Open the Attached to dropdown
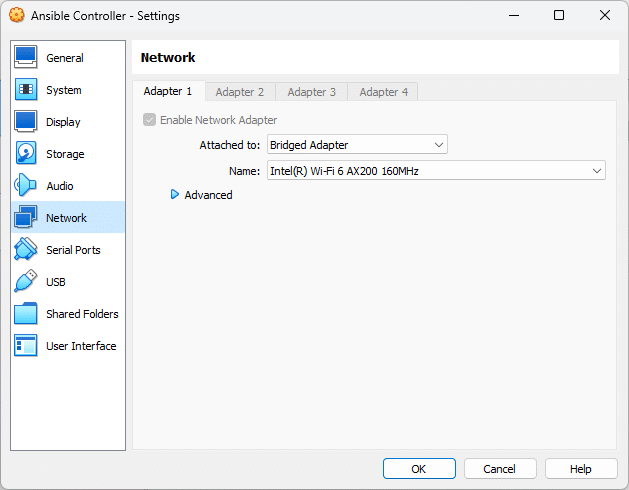 (x=356, y=145)
